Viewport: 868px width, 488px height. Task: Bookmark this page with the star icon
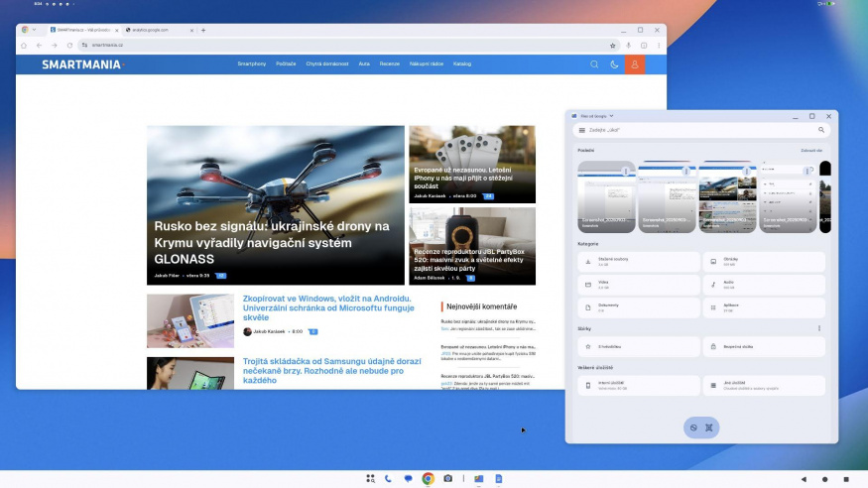click(x=612, y=46)
